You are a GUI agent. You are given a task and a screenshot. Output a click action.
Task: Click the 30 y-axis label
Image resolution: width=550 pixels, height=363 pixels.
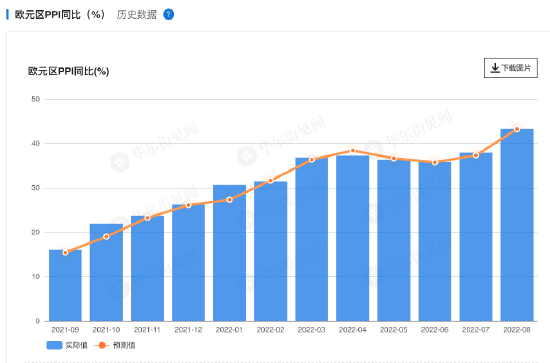click(35, 188)
